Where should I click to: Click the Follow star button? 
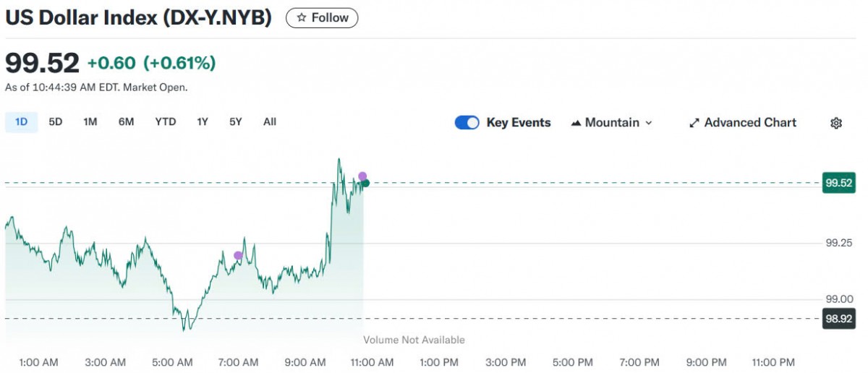click(322, 18)
